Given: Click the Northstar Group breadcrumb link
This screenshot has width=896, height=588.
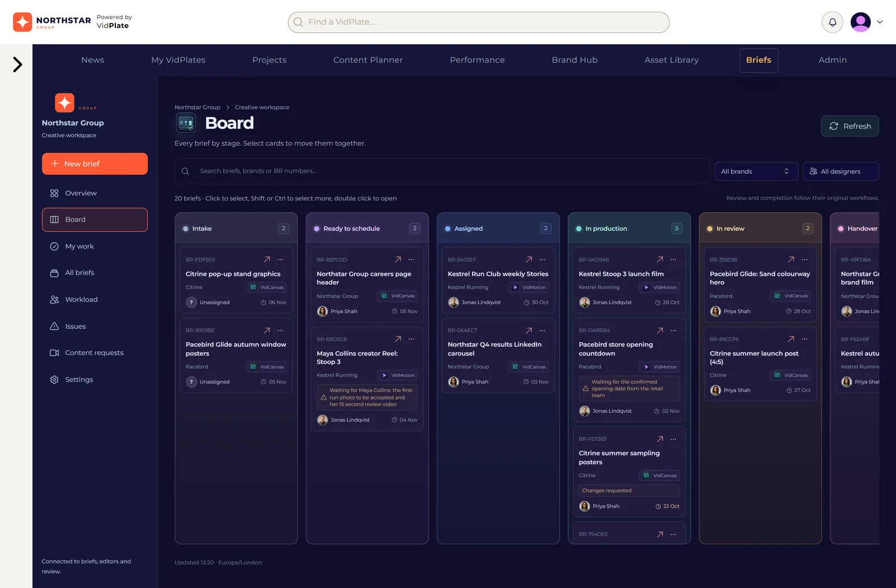Looking at the screenshot, I should tap(197, 108).
